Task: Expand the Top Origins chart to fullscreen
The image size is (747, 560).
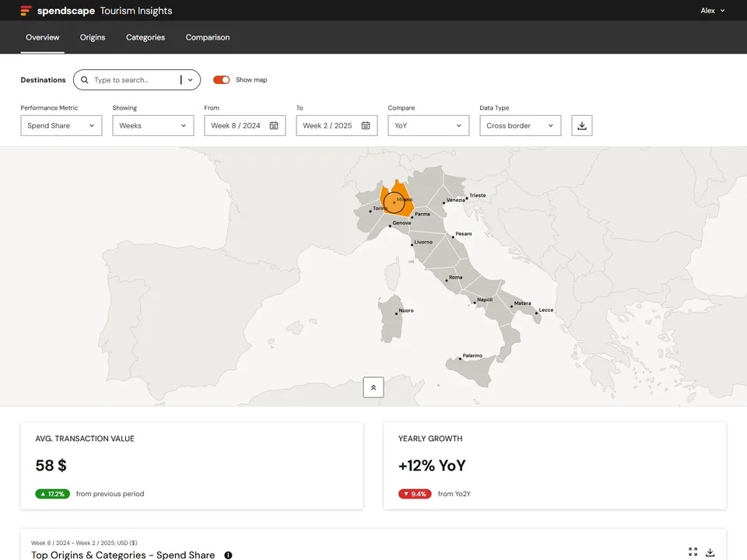Action: [693, 552]
